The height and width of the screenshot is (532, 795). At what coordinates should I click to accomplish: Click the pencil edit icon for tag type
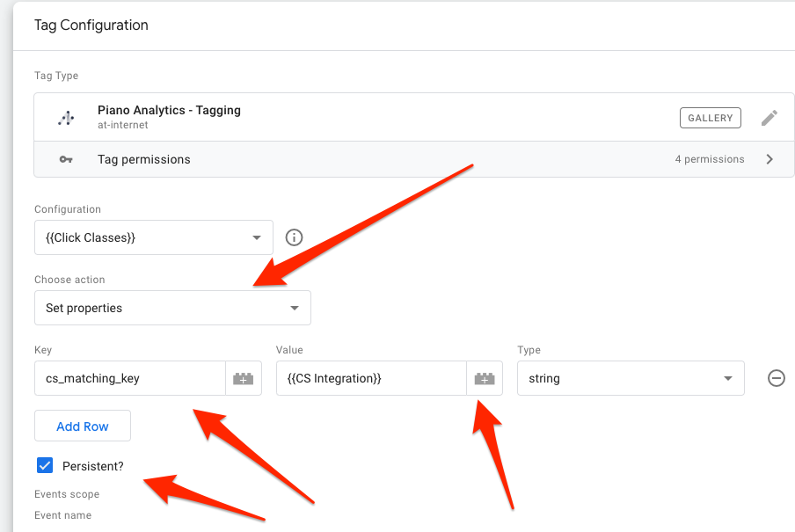[x=769, y=118]
